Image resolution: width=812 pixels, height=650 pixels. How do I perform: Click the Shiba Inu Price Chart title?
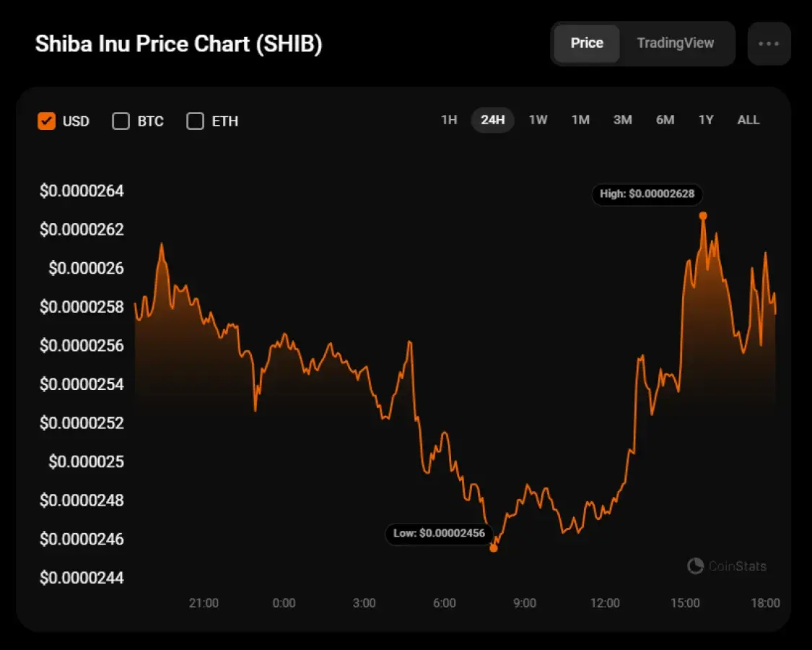point(179,44)
